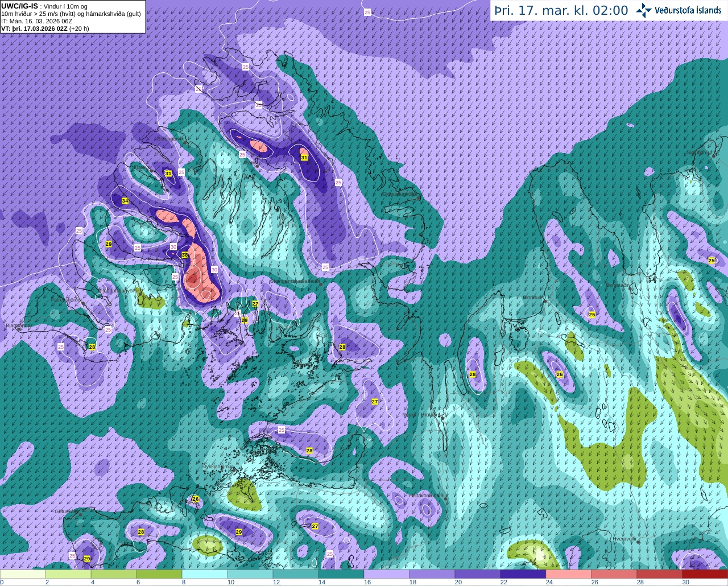Click the Siglufjörður station label
Image resolution: width=728 pixels, height=586 pixels.
(700, 152)
